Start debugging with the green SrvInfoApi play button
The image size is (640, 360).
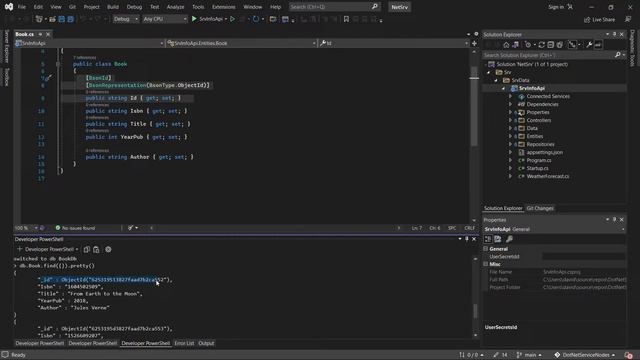pyautogui.click(x=194, y=19)
